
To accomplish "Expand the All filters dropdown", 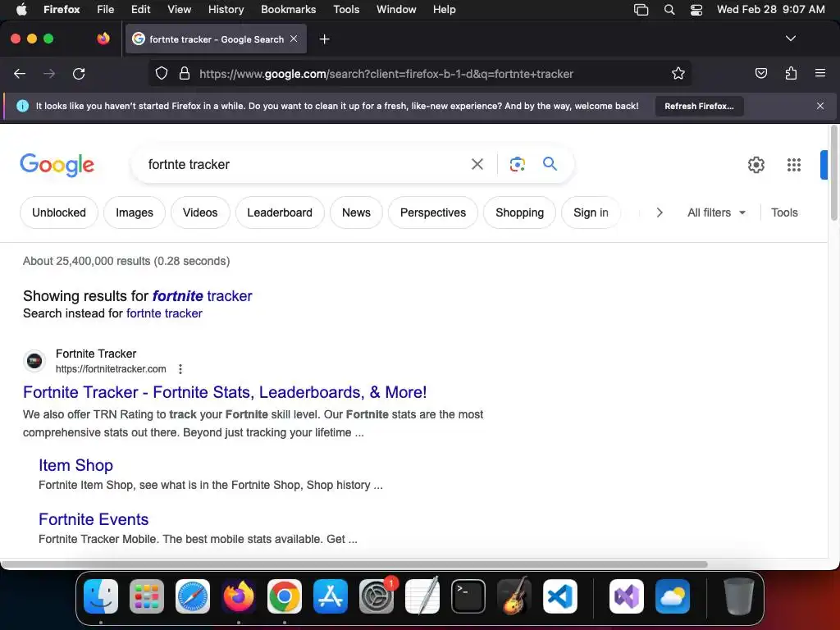I will click(x=716, y=212).
